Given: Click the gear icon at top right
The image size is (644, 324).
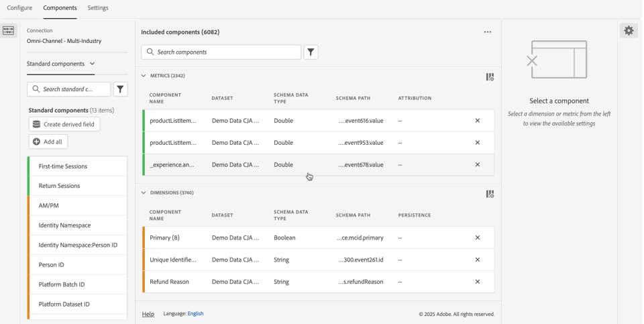Looking at the screenshot, I should click(x=629, y=31).
